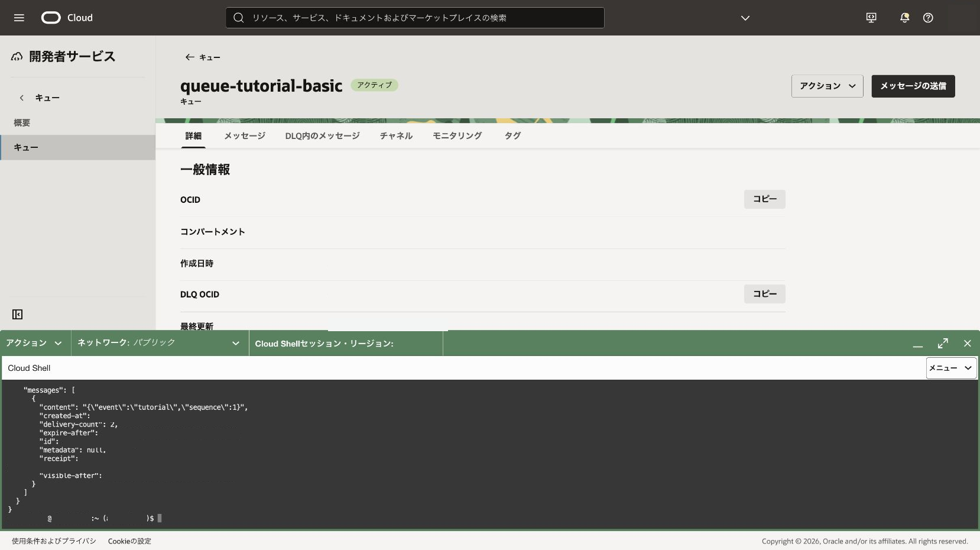Click the search magnifier icon

(x=239, y=18)
